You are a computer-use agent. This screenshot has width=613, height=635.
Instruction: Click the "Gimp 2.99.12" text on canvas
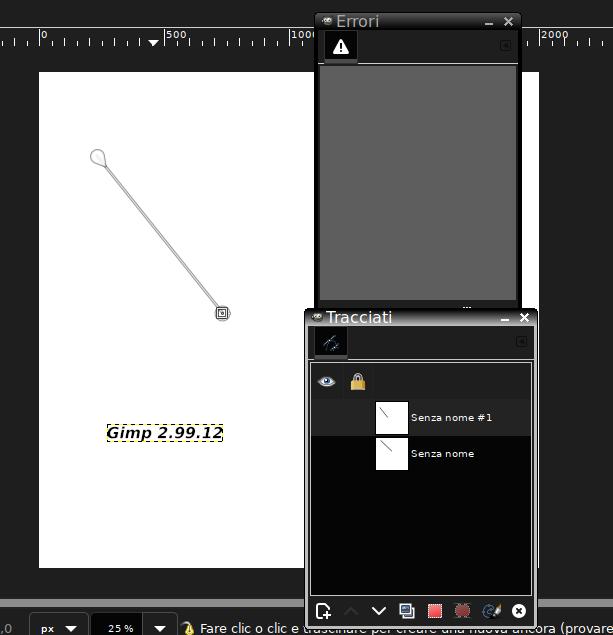pos(164,433)
